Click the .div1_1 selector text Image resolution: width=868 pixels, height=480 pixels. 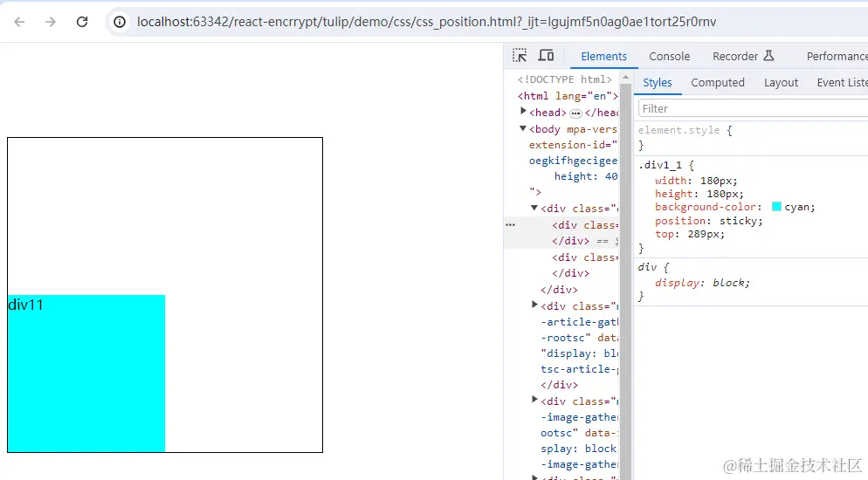[x=660, y=165]
